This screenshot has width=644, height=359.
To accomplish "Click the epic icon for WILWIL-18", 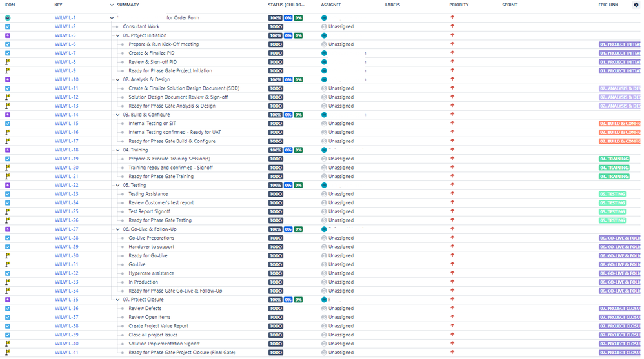I will click(8, 150).
